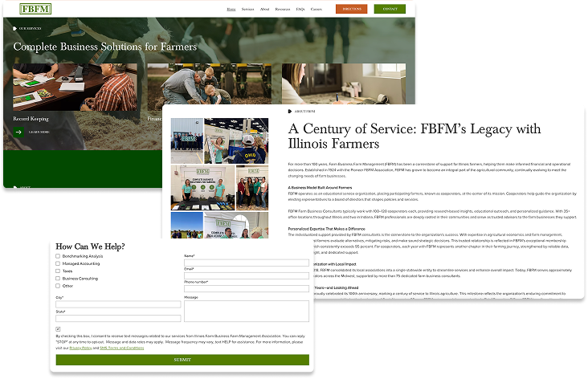The height and width of the screenshot is (379, 588).
Task: Click into the Message text area
Action: [247, 311]
